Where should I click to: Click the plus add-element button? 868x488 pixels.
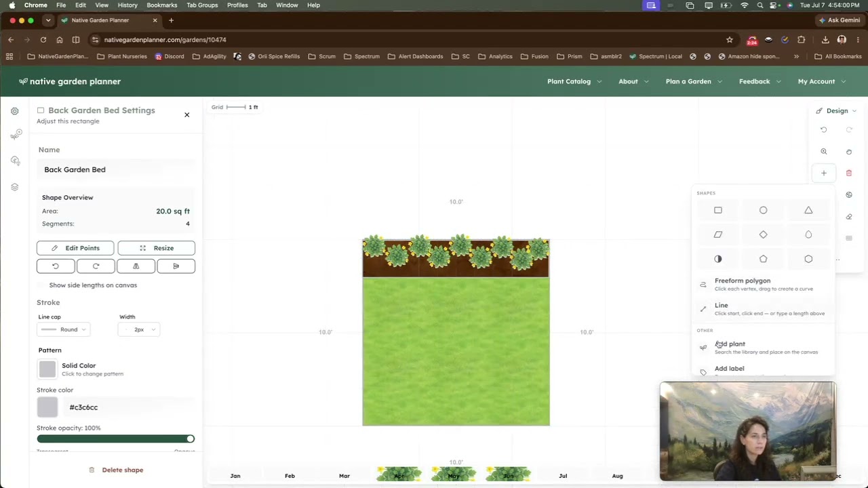click(x=824, y=174)
